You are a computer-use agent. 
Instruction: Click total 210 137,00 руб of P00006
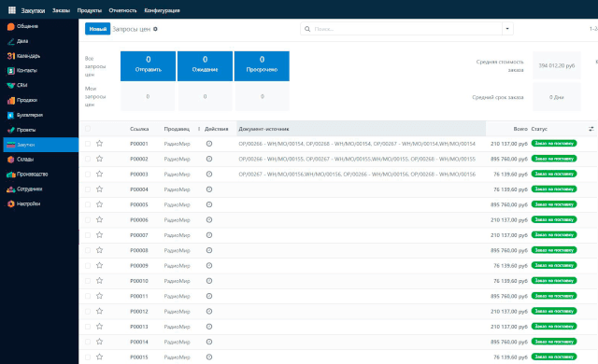pos(508,220)
